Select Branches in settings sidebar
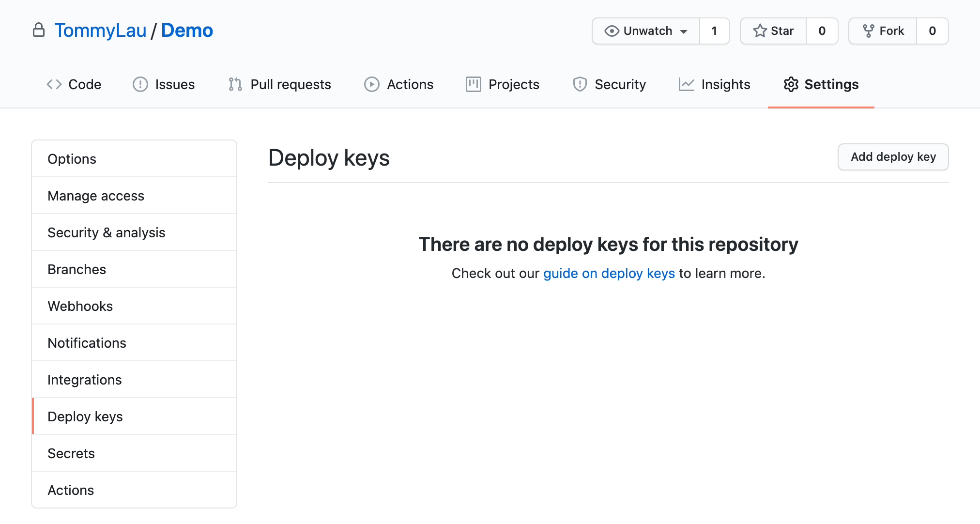980x524 pixels. click(77, 269)
